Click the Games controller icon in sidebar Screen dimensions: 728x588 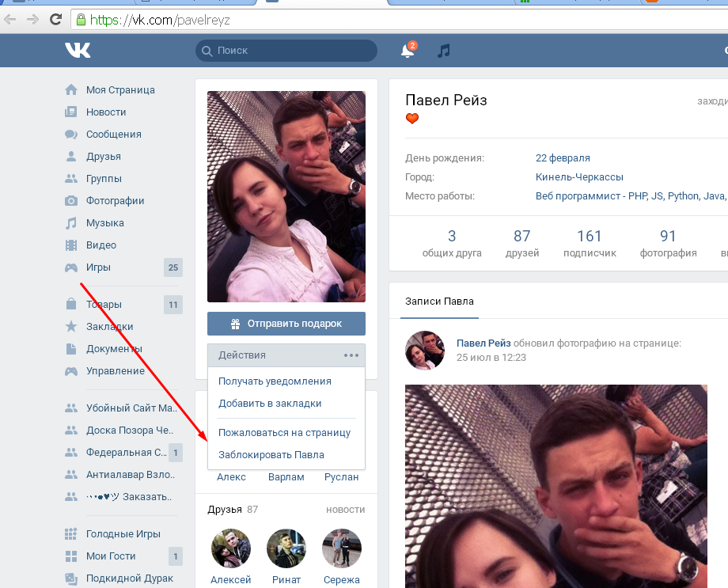[x=71, y=267]
